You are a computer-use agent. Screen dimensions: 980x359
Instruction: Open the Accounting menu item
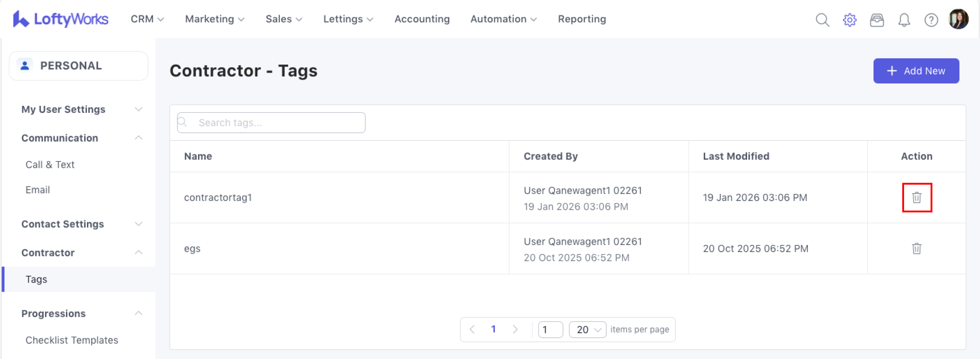click(x=422, y=19)
